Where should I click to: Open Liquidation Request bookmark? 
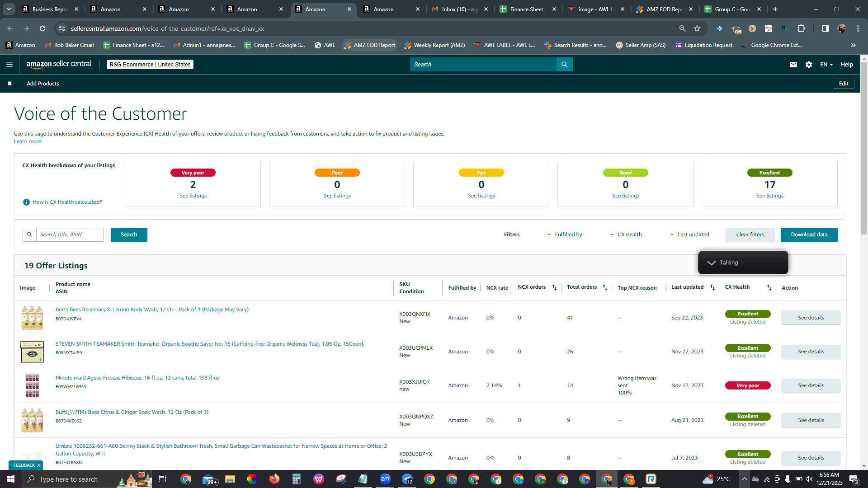point(704,45)
